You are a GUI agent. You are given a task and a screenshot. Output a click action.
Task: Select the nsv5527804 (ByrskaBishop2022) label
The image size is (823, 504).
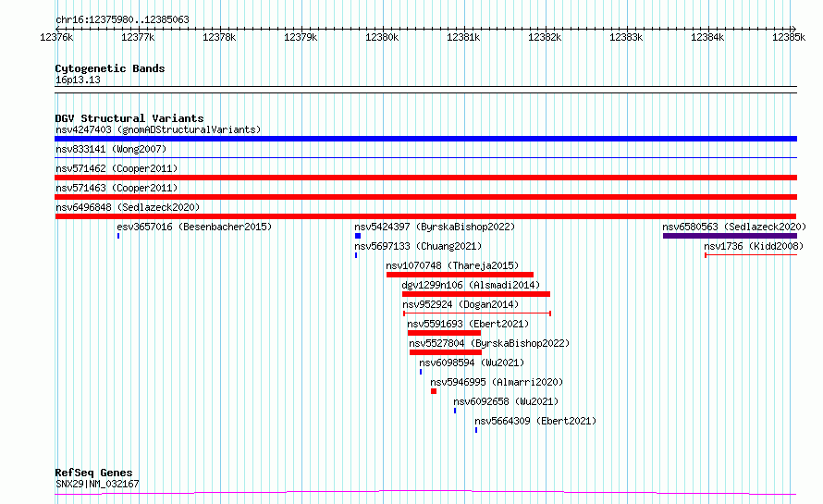(x=489, y=343)
